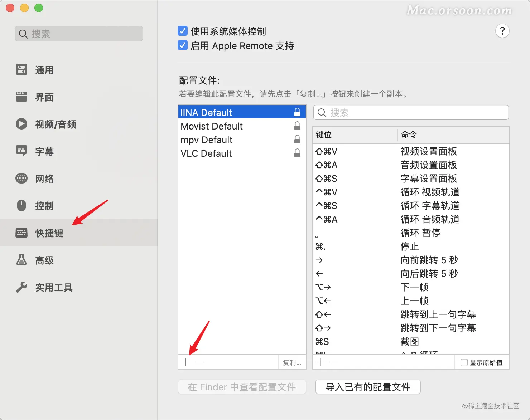Select the 下一帧 command row
The image size is (530, 420).
(411, 287)
